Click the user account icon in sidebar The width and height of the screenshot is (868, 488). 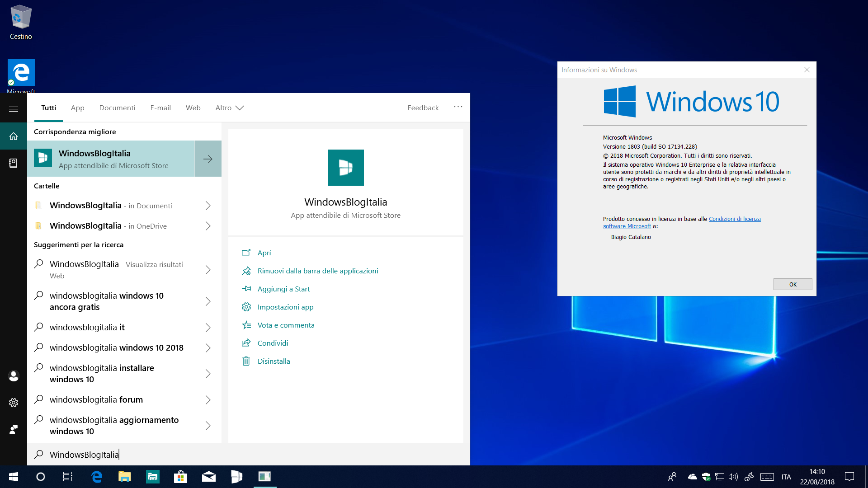pyautogui.click(x=14, y=376)
